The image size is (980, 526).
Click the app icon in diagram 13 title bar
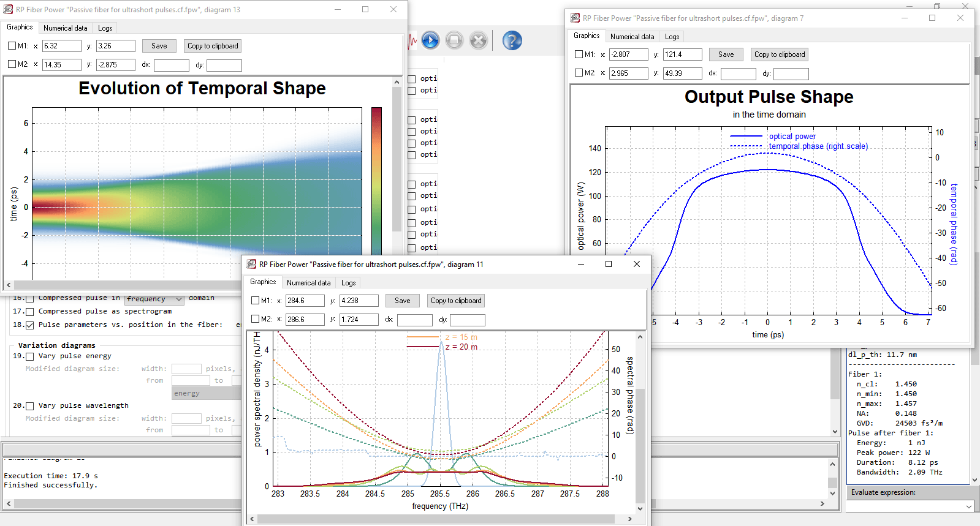[8, 9]
